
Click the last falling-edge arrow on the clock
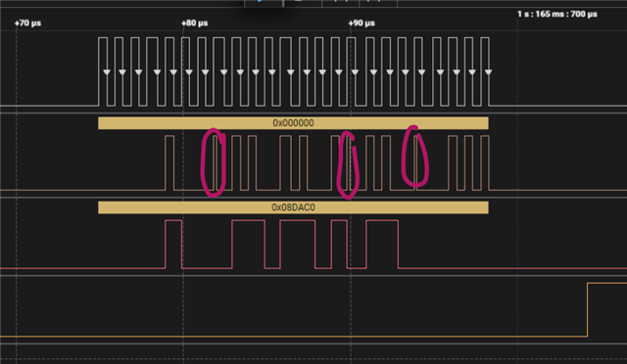[488, 72]
